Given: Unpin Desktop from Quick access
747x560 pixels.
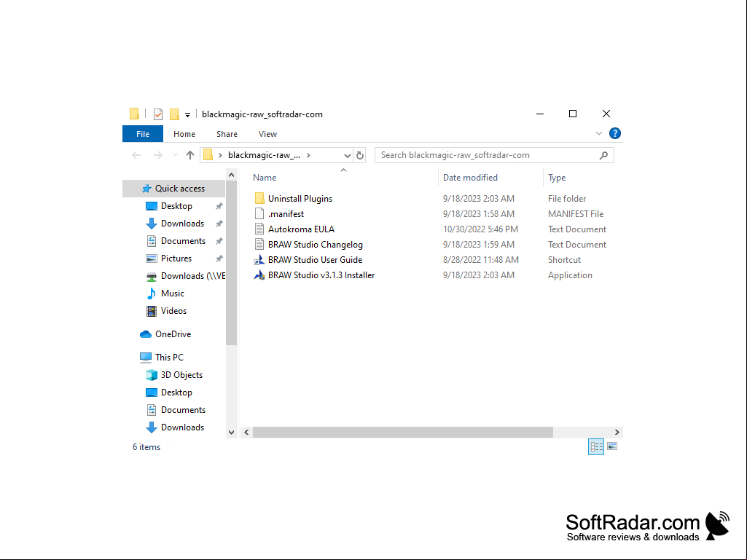Looking at the screenshot, I should tap(219, 206).
